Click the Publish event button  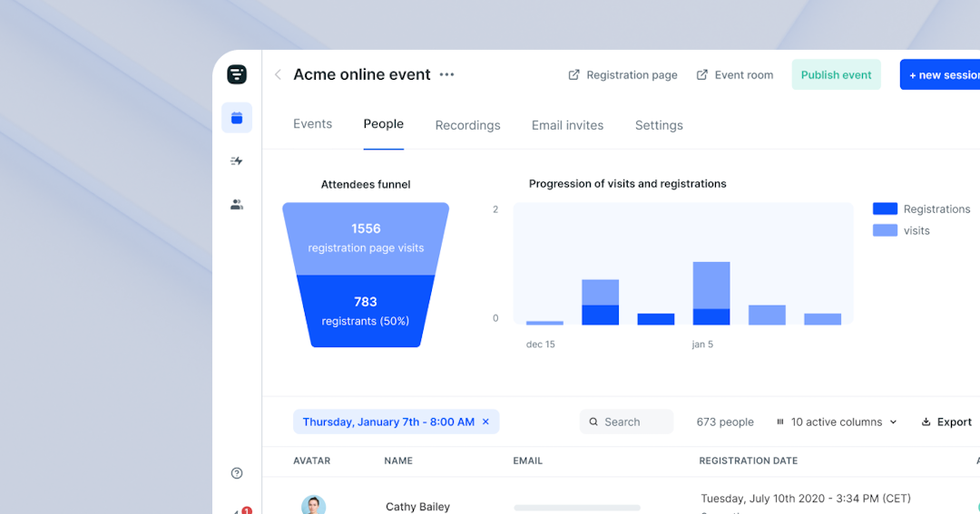point(837,75)
